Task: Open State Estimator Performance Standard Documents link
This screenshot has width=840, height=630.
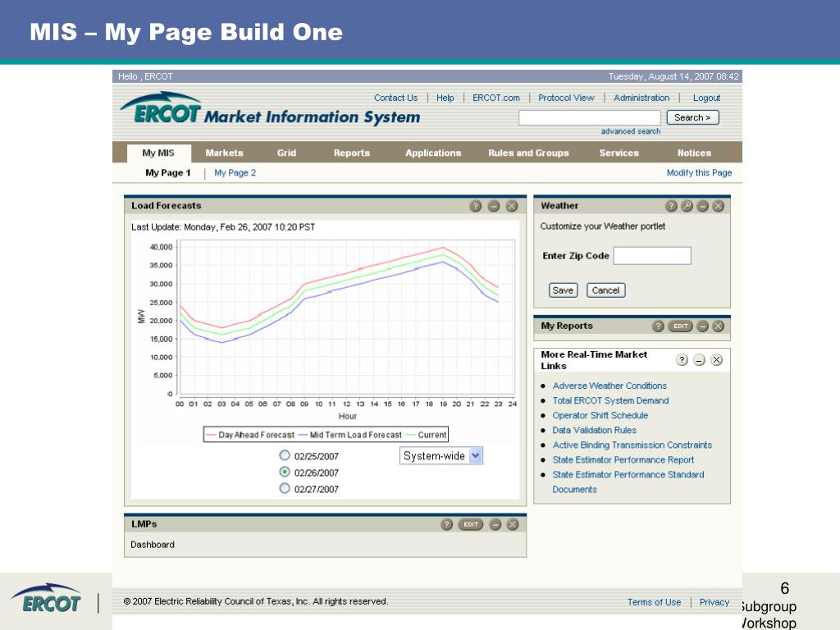Action: (628, 482)
